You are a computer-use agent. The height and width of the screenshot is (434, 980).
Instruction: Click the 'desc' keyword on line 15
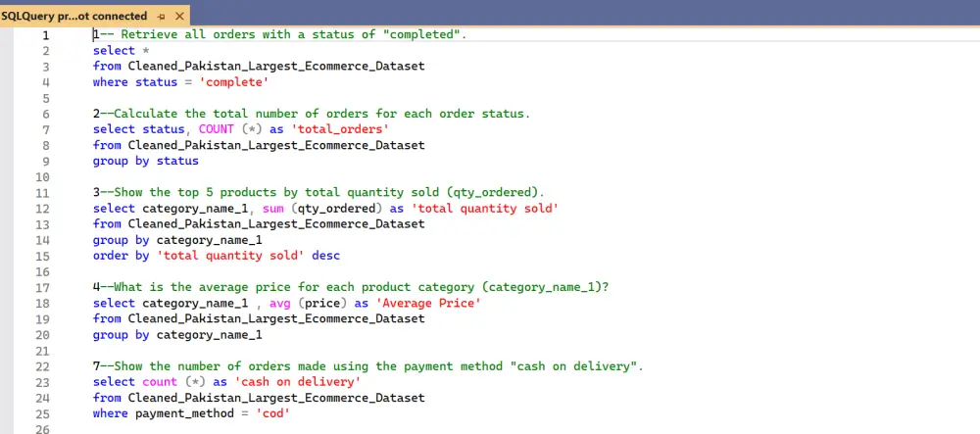(325, 256)
